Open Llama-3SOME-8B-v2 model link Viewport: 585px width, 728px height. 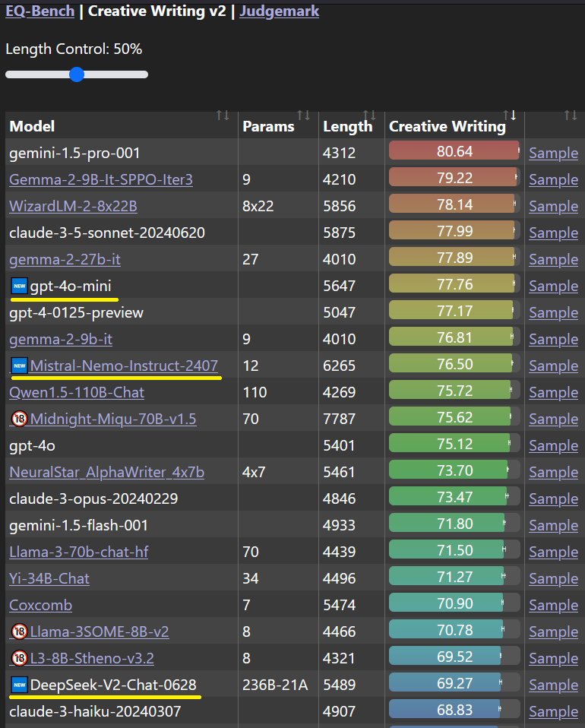pyautogui.click(x=100, y=631)
